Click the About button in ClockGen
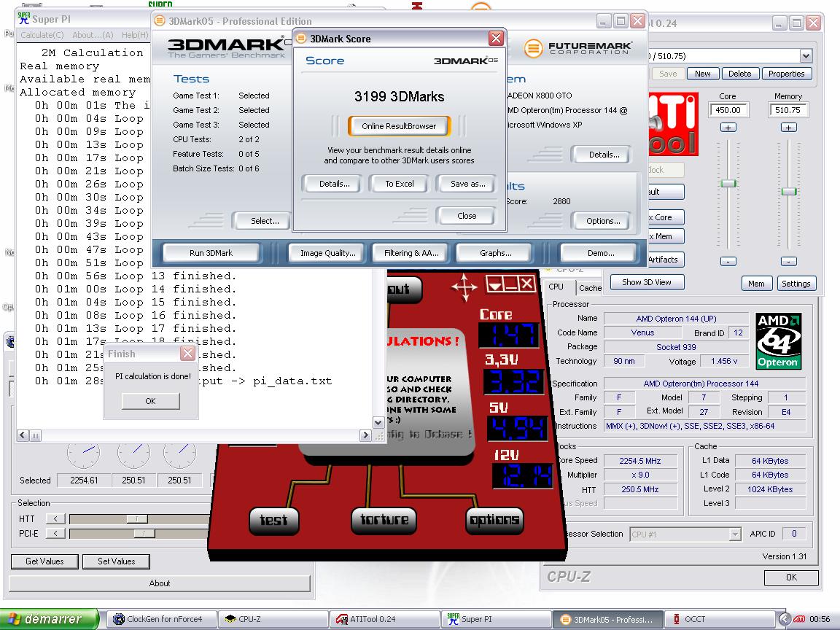Viewport: 840px width, 630px height. pyautogui.click(x=160, y=583)
